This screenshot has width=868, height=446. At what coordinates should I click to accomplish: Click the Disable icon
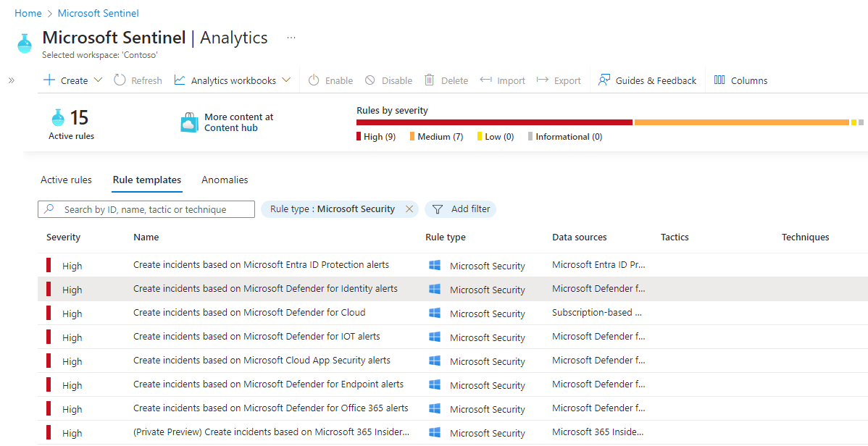pos(369,80)
